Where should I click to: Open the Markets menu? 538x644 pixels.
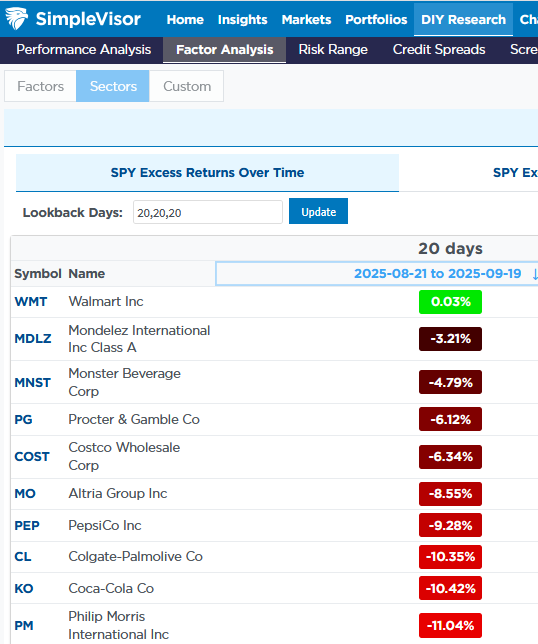pyautogui.click(x=306, y=19)
